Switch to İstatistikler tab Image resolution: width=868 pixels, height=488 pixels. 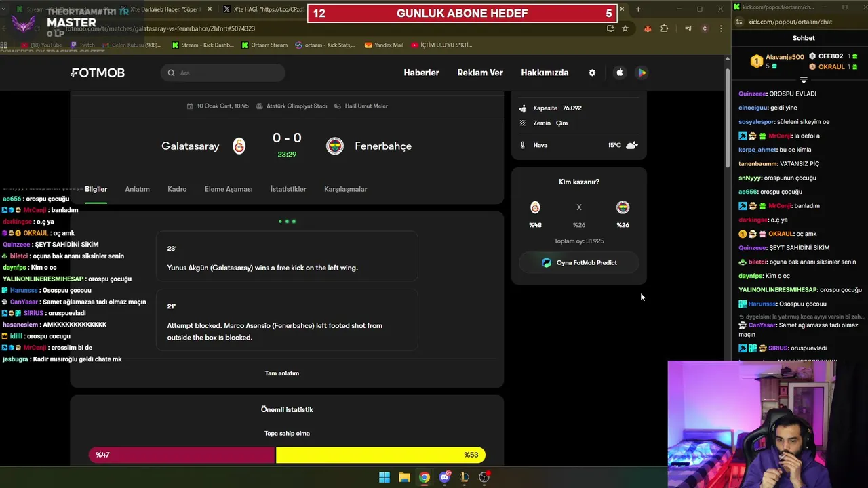click(288, 189)
